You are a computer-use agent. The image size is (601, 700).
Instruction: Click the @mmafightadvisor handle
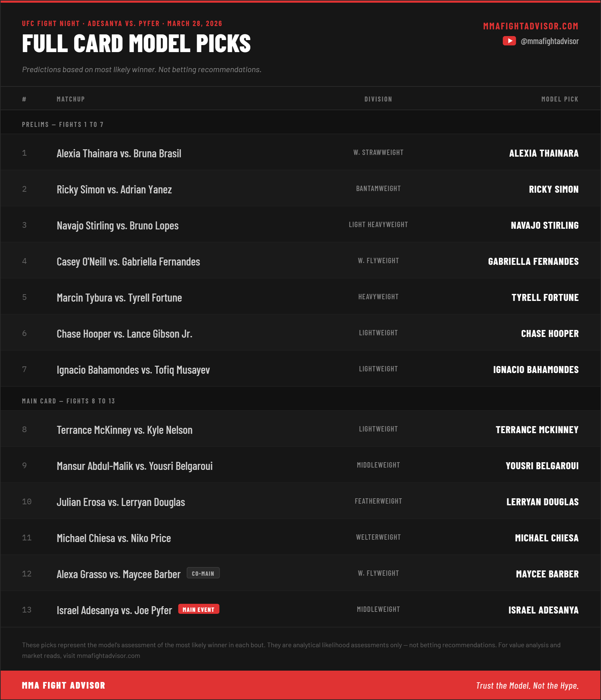550,41
